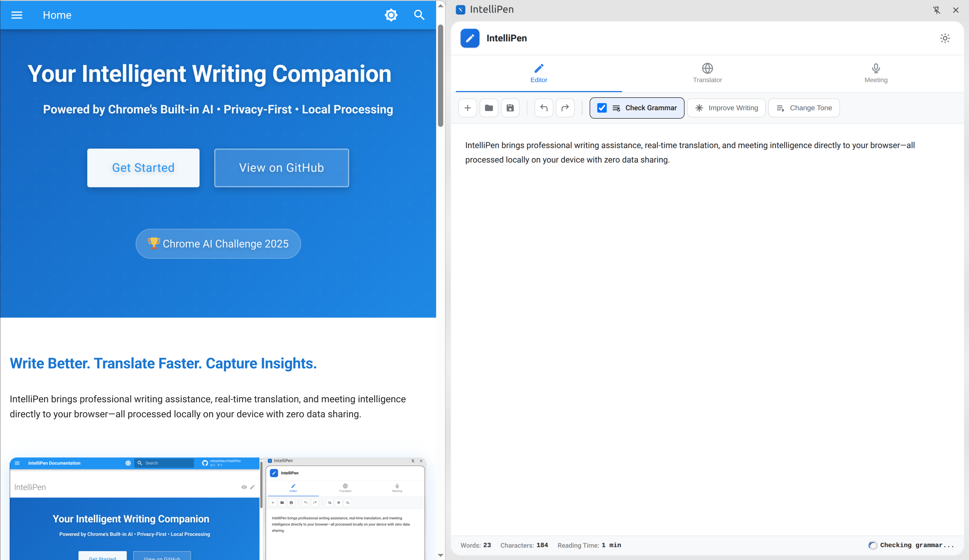The width and height of the screenshot is (969, 560).
Task: Click the Checking grammar progress spinner
Action: tap(873, 545)
